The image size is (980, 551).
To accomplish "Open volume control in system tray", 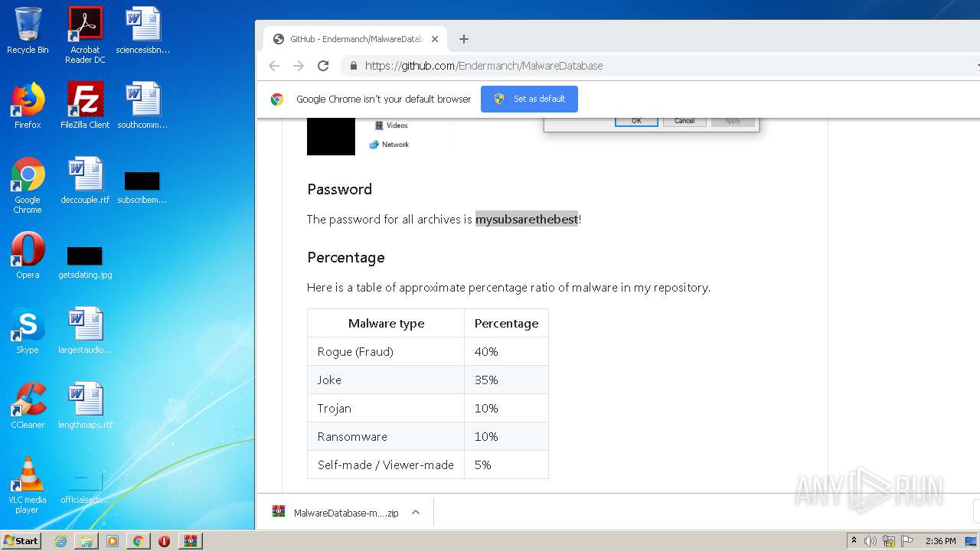I will click(x=871, y=541).
